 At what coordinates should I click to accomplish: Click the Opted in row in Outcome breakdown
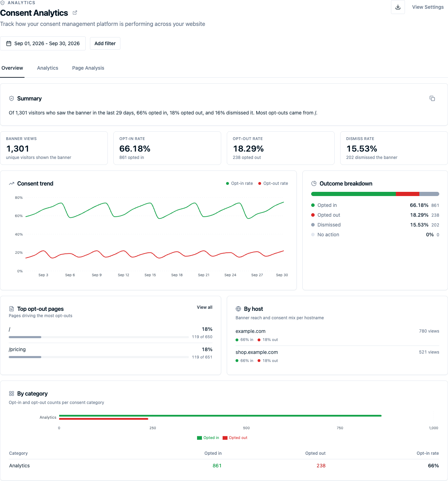tap(375, 205)
